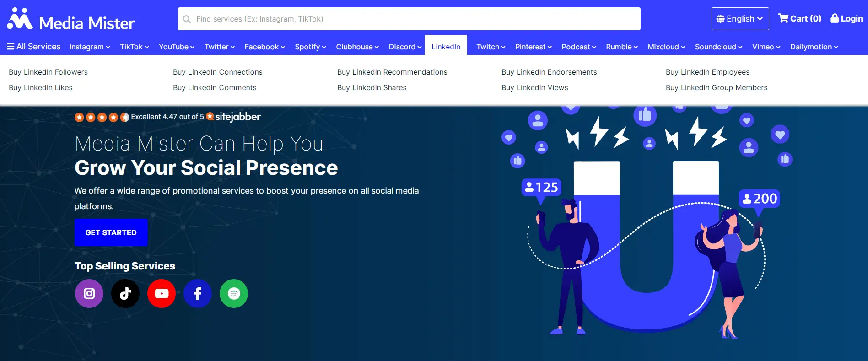Expand the Pinterest services menu
This screenshot has width=868, height=361.
coord(534,47)
